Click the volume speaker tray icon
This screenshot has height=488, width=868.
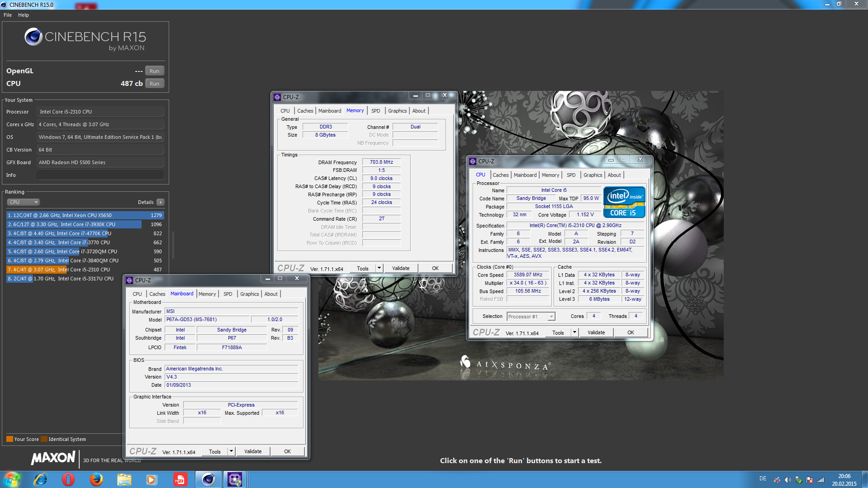coord(787,480)
